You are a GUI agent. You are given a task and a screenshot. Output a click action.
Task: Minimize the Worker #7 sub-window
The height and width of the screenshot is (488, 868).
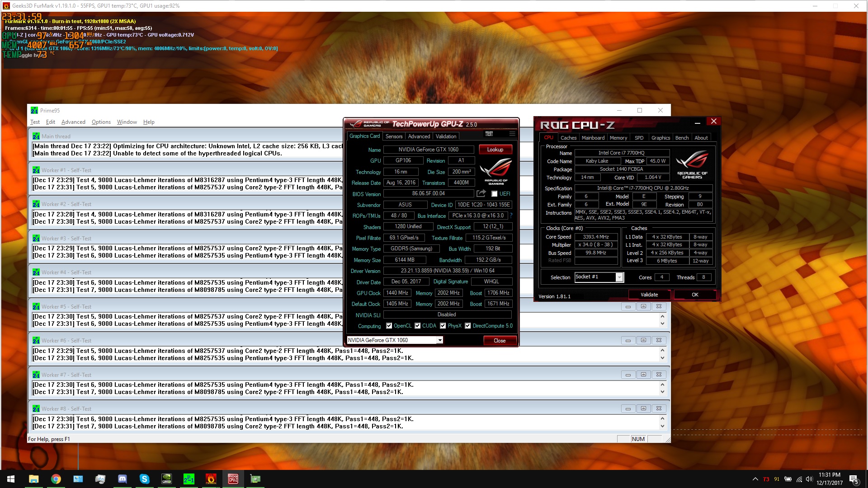[628, 375]
